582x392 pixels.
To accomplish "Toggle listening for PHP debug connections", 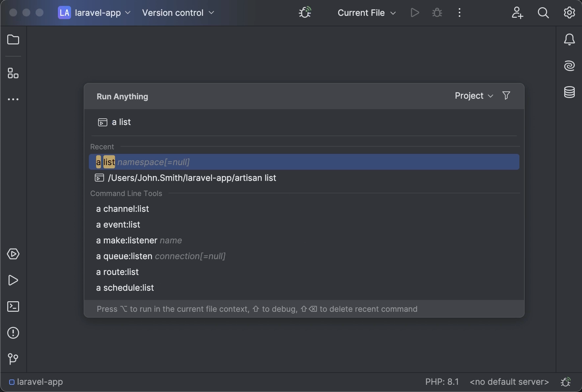I will [304, 12].
